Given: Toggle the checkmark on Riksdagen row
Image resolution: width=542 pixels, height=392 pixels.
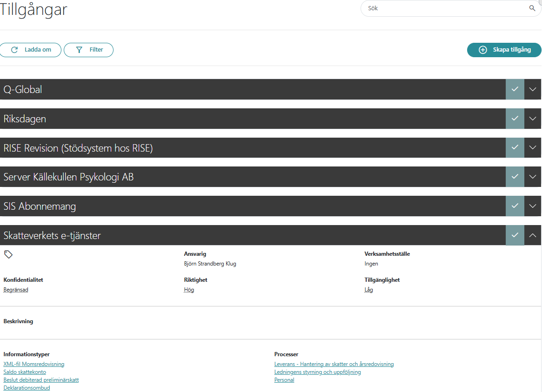Looking at the screenshot, I should tap(515, 119).
